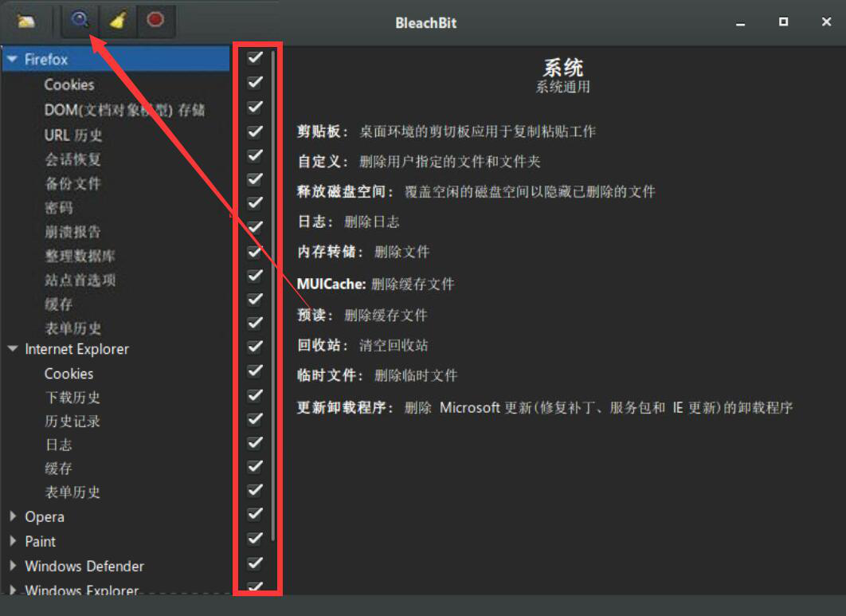Image resolution: width=846 pixels, height=616 pixels.
Task: Uncheck the Firefox Cookies checkbox
Action: (x=255, y=82)
